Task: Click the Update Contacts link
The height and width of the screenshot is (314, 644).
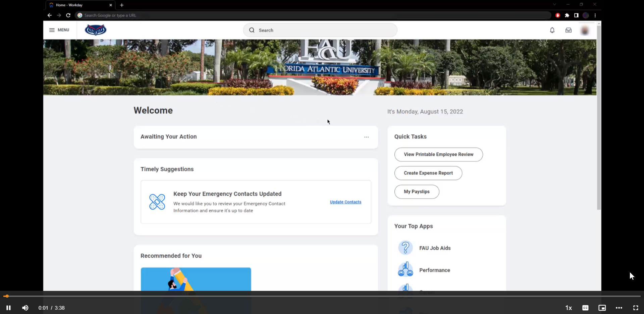Action: (x=345, y=202)
